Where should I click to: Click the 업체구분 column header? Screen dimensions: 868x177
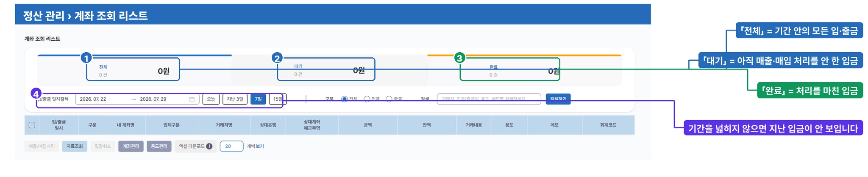(172, 125)
